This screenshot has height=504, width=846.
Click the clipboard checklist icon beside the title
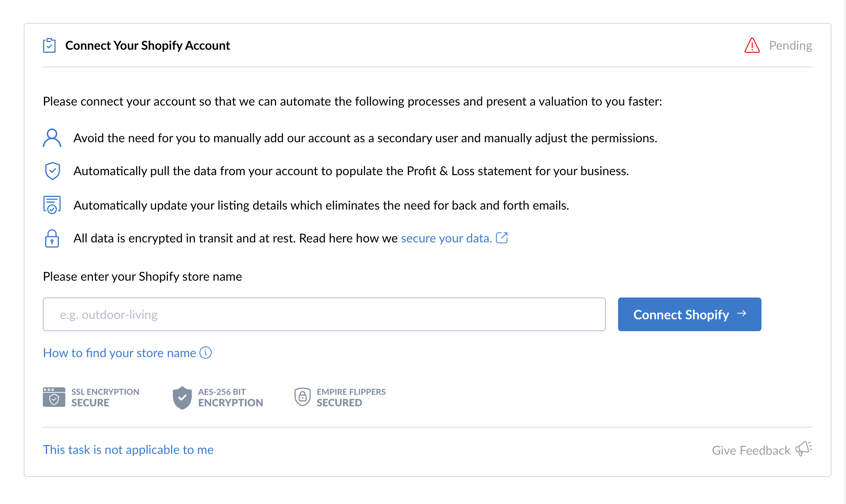(x=49, y=46)
